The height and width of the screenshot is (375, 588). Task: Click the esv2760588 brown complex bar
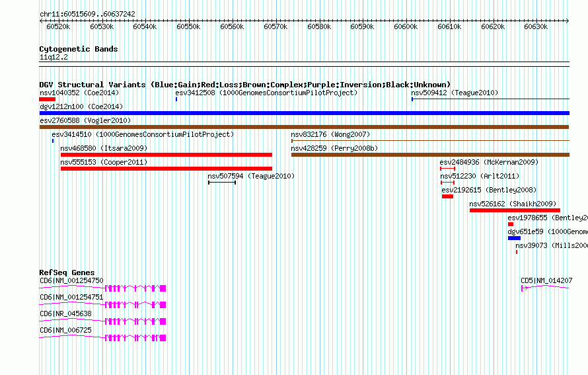304,127
